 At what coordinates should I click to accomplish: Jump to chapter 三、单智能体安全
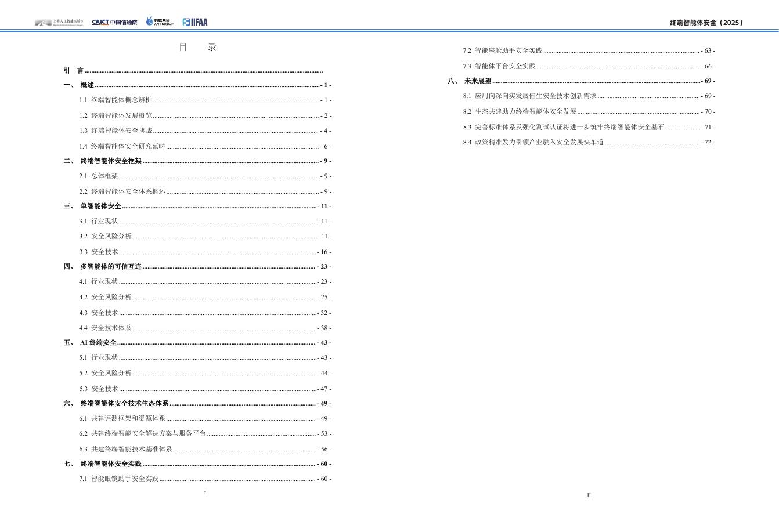[198, 206]
